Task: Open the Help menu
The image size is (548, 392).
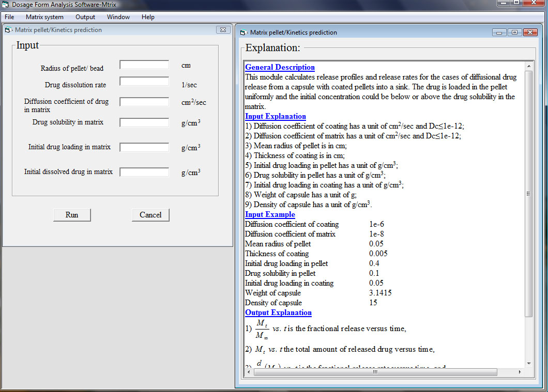Action: [148, 17]
